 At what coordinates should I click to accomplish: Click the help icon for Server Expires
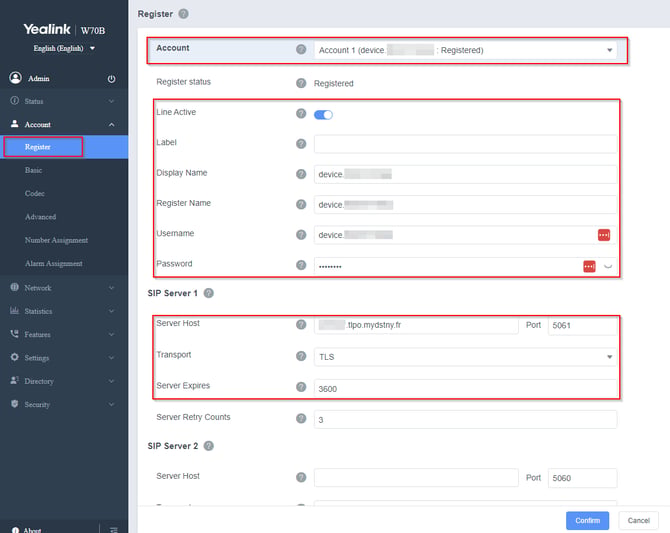coord(301,387)
